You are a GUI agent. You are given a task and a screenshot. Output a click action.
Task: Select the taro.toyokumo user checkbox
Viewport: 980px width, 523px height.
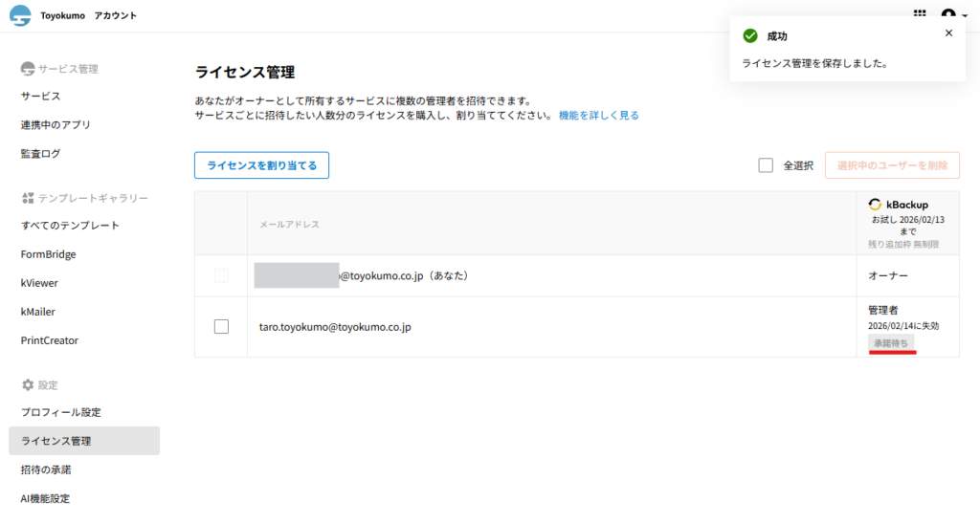coord(221,327)
